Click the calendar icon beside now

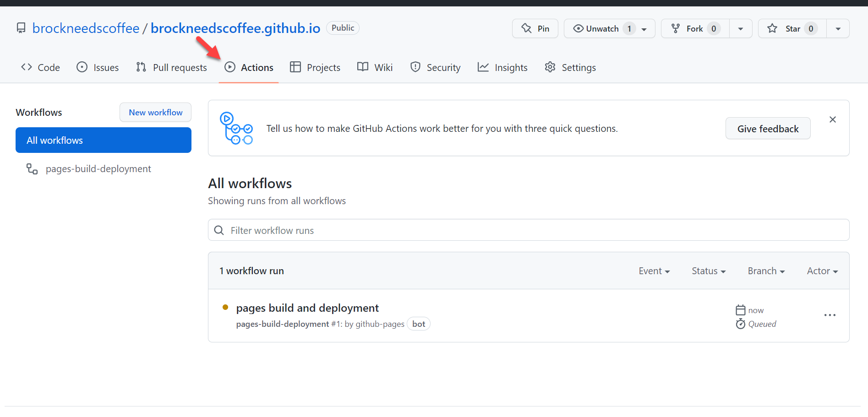click(x=740, y=310)
